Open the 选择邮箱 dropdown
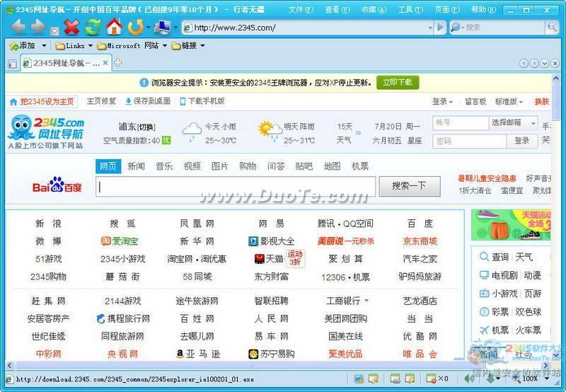The width and height of the screenshot is (566, 392). [513, 122]
